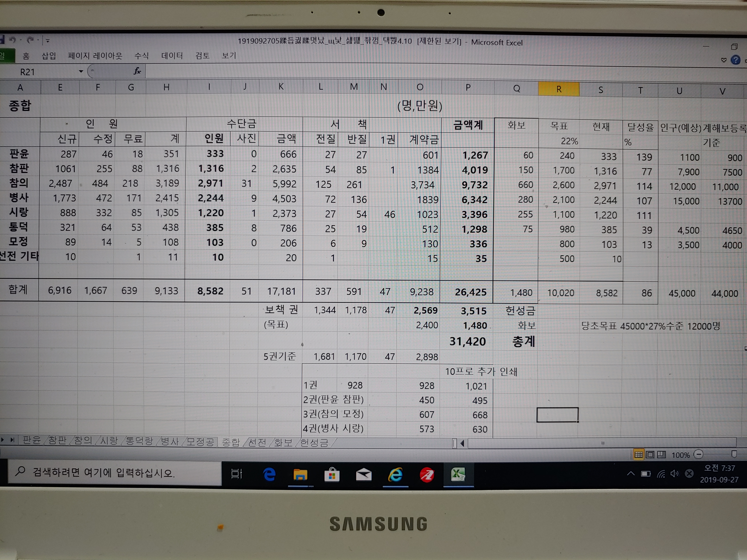Switch to the 모정공 sheet tab
Screen dimensions: 747x560
point(200,441)
